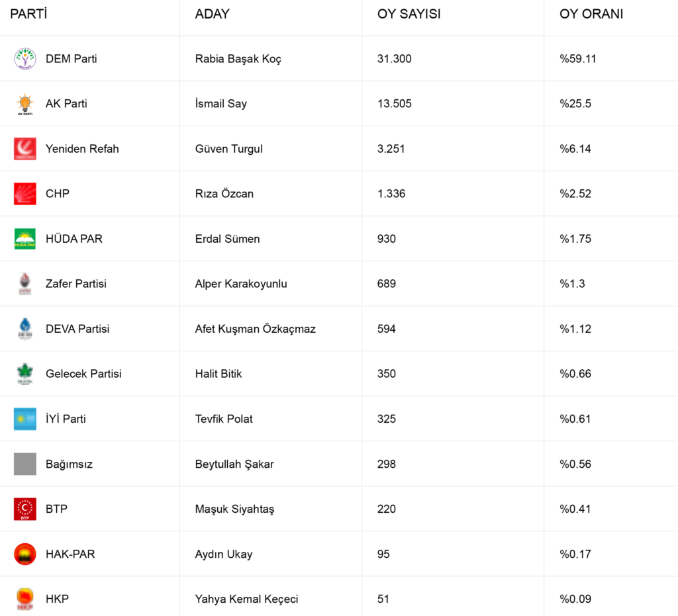
Task: Click the green HÜDA PAR logo
Action: click(25, 239)
